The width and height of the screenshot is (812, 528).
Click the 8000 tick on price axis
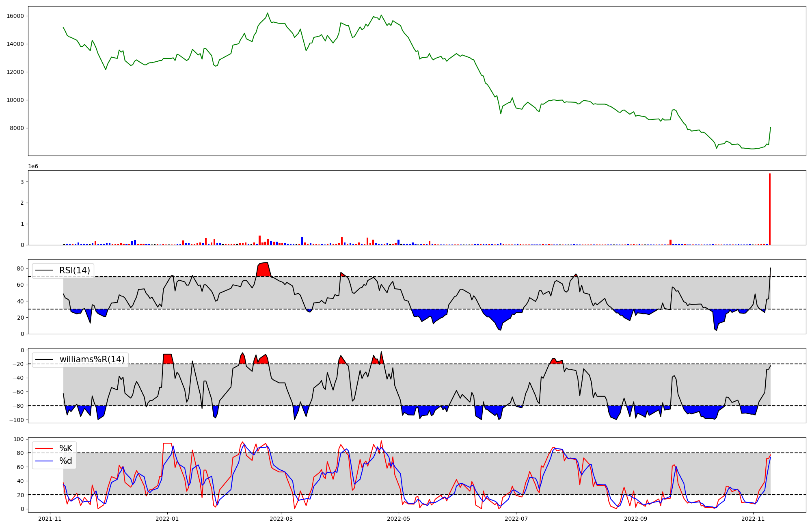pos(17,128)
